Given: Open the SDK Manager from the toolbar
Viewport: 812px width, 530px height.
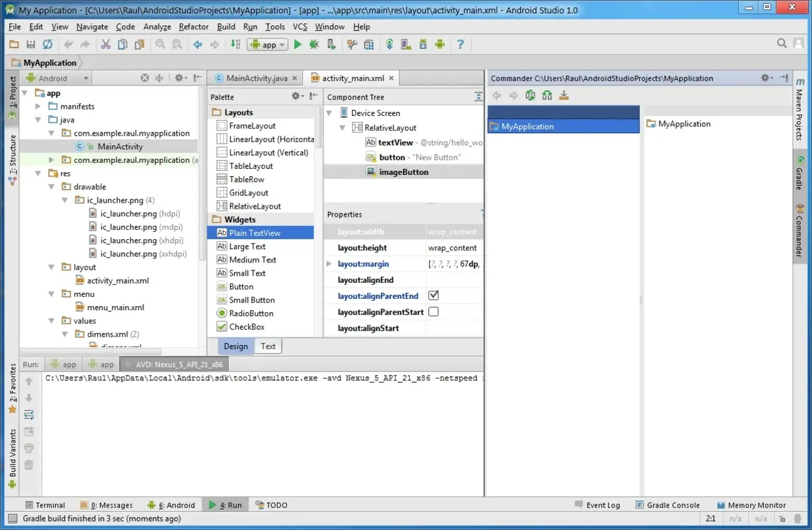Looking at the screenshot, I should click(423, 44).
